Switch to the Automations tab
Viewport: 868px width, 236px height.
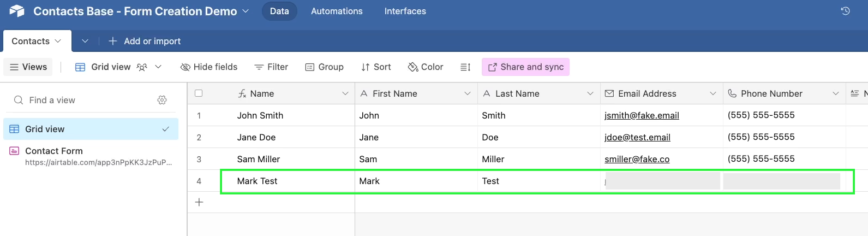(337, 11)
